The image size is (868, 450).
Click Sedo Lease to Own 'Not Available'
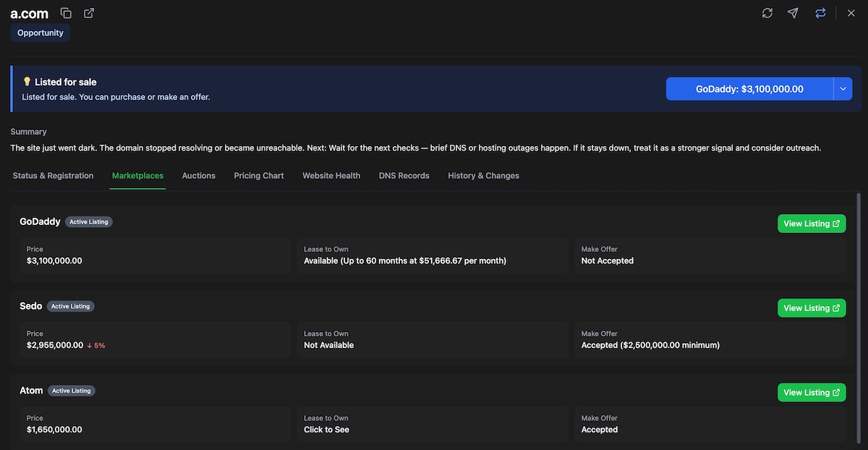point(329,345)
